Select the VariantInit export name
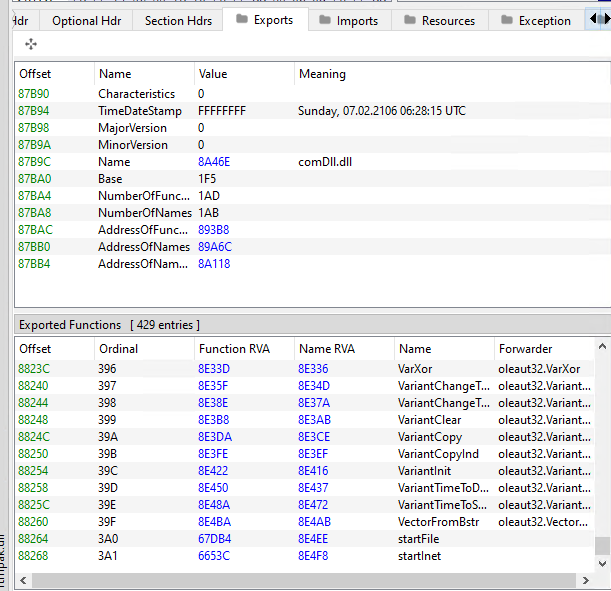The height and width of the screenshot is (591, 611). tap(424, 471)
